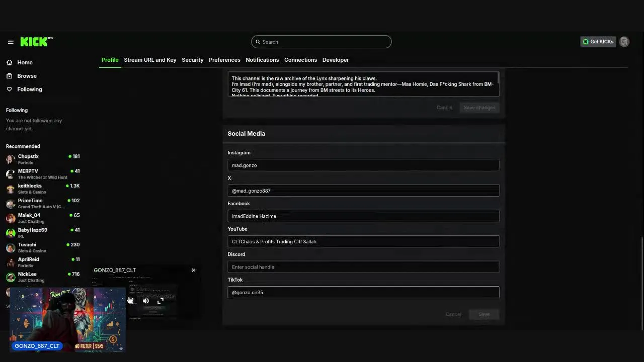This screenshot has width=644, height=362.
Task: Open the Chopstix channel name
Action: (28, 156)
